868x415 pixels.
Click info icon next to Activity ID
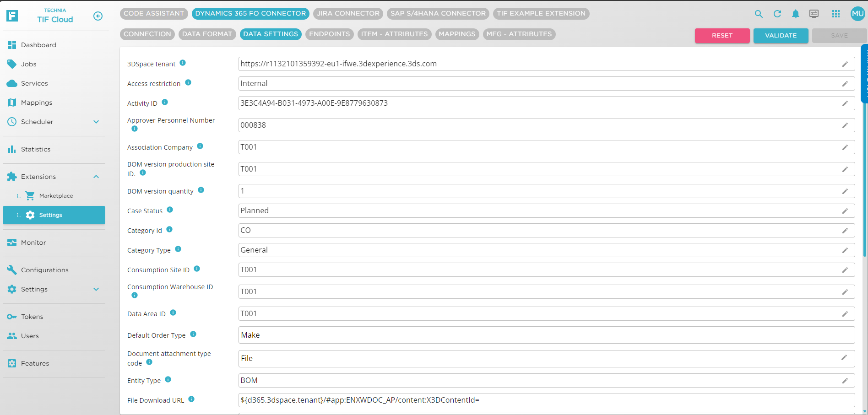pos(165,102)
